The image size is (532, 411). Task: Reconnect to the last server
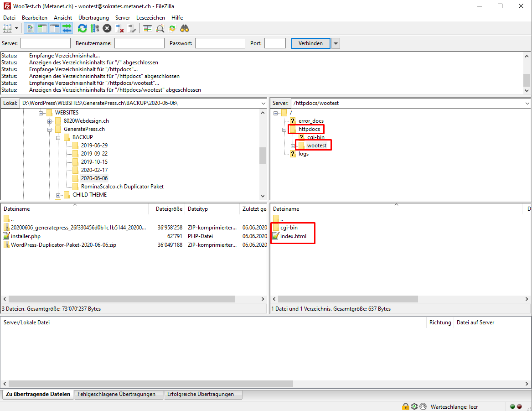click(132, 28)
